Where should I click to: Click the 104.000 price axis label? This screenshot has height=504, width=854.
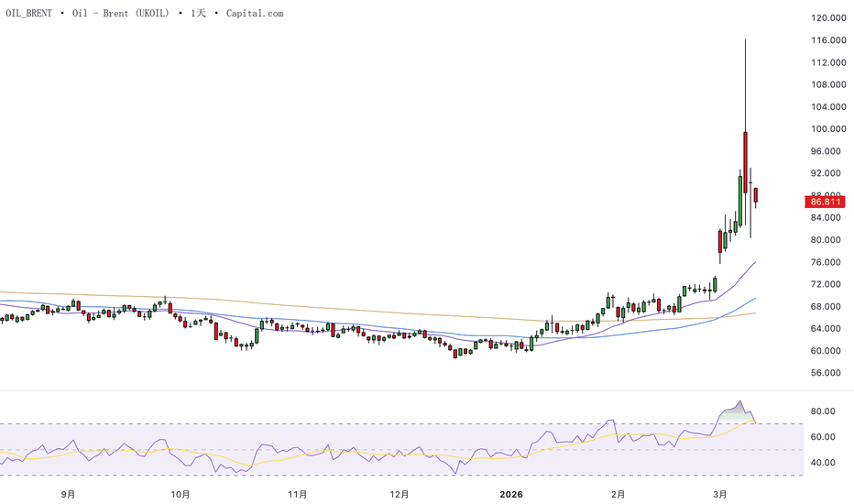click(828, 107)
